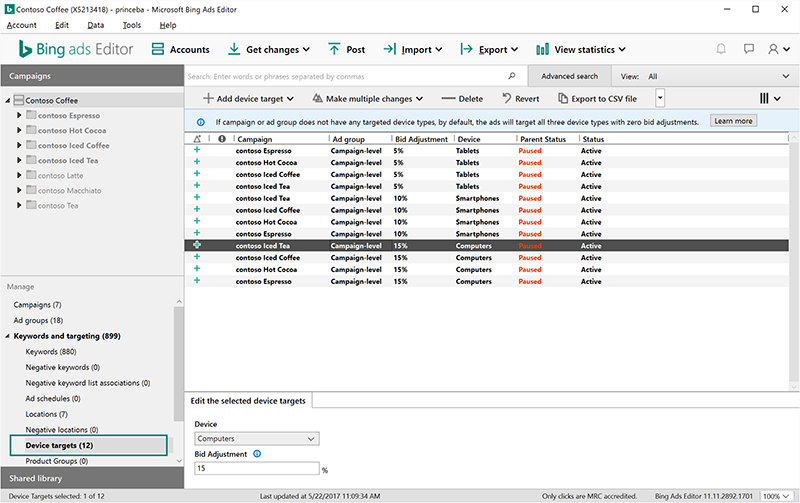Select Campaigns (7) in Manage list
The image size is (800, 503).
coord(37,305)
